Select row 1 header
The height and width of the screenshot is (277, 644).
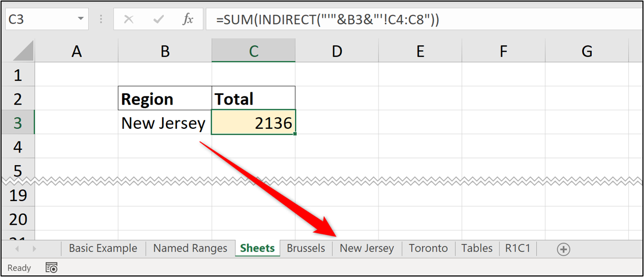point(18,74)
